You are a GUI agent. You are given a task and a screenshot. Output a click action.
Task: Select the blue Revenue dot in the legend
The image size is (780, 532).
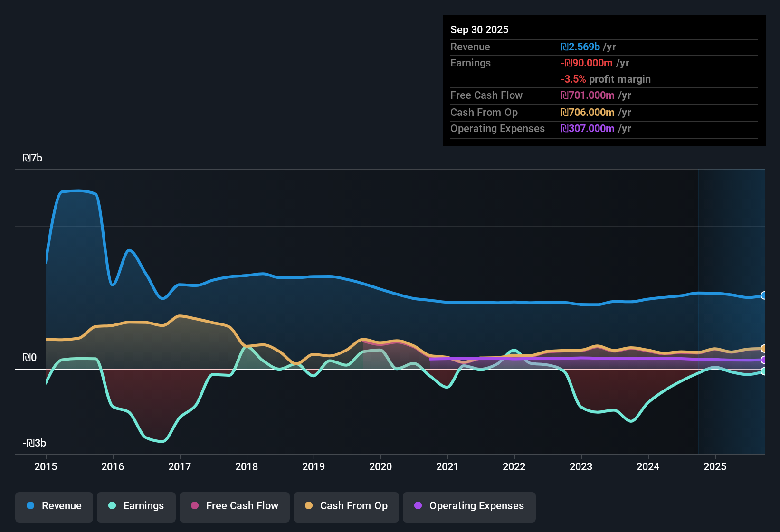30,506
